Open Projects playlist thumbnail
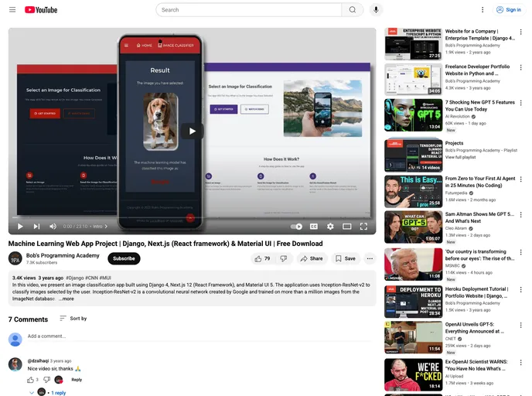This screenshot has width=532, height=396. [413, 155]
